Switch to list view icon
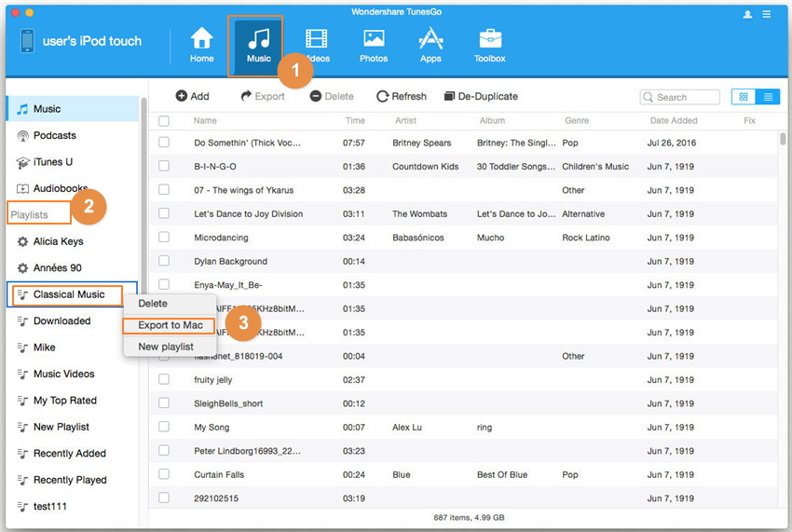792x532 pixels. (768, 97)
